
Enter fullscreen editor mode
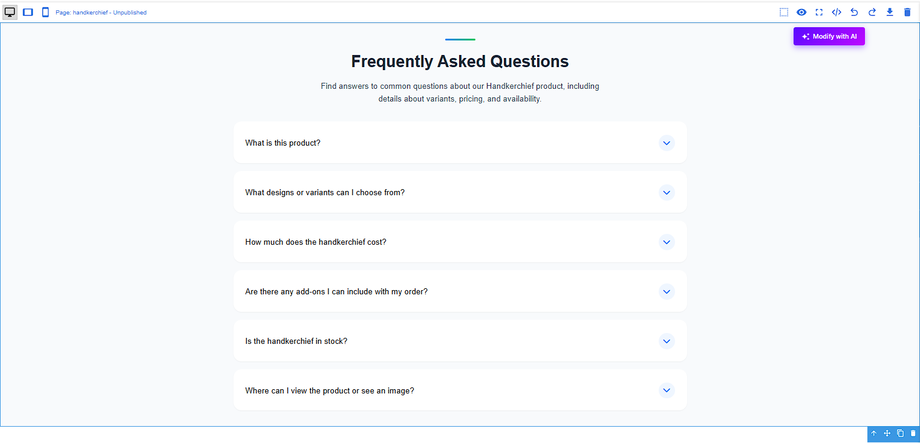(819, 12)
